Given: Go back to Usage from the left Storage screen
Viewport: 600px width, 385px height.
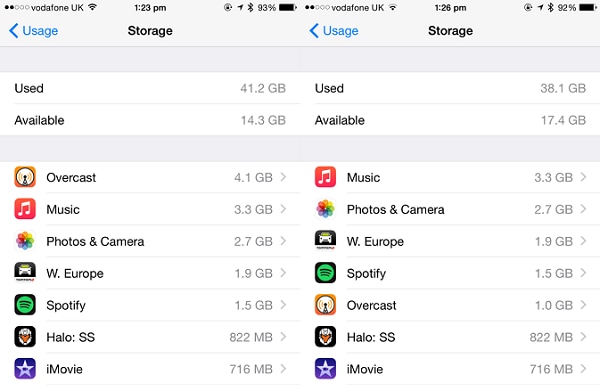Looking at the screenshot, I should point(34,31).
